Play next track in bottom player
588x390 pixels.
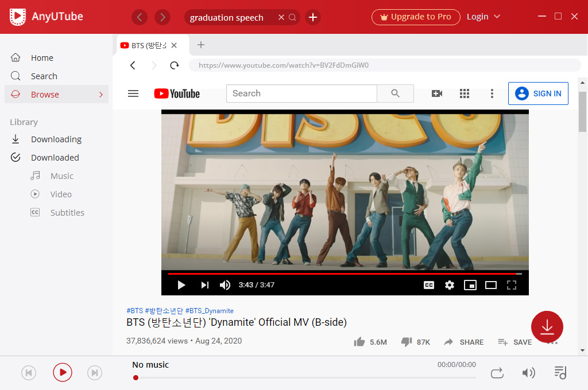(95, 373)
